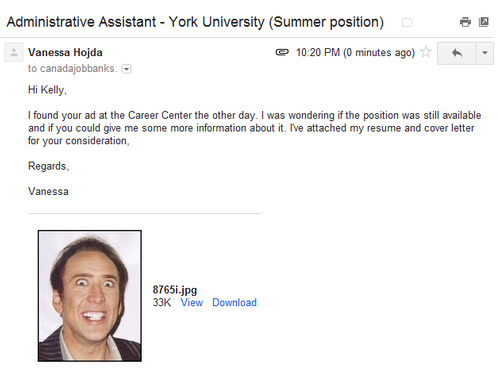The height and width of the screenshot is (374, 497).
Task: Click the 8765i.jpg file name
Action: pyautogui.click(x=175, y=290)
